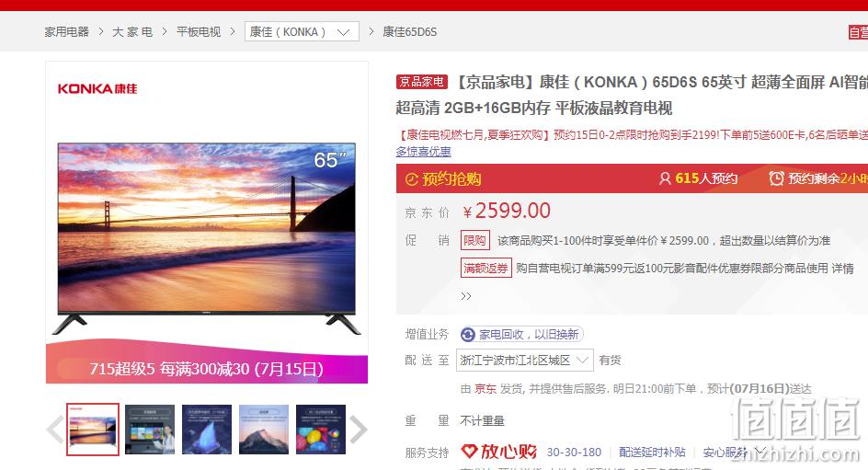
Task: Click the KONKA brand logo
Action: (97, 88)
